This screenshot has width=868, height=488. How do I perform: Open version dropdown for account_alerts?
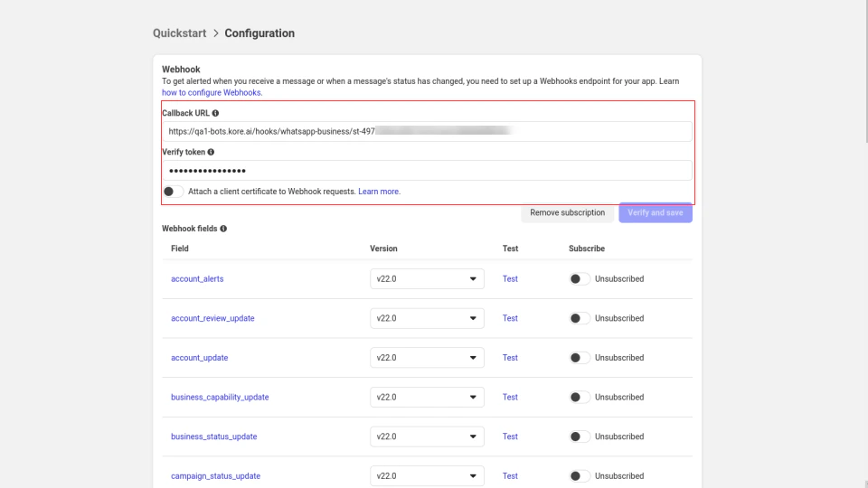[427, 279]
